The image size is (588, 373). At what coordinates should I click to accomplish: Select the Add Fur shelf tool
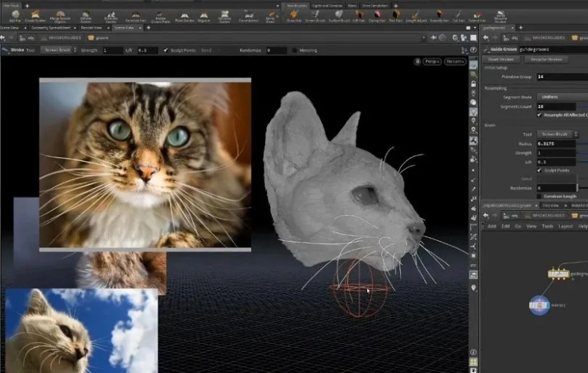click(15, 16)
